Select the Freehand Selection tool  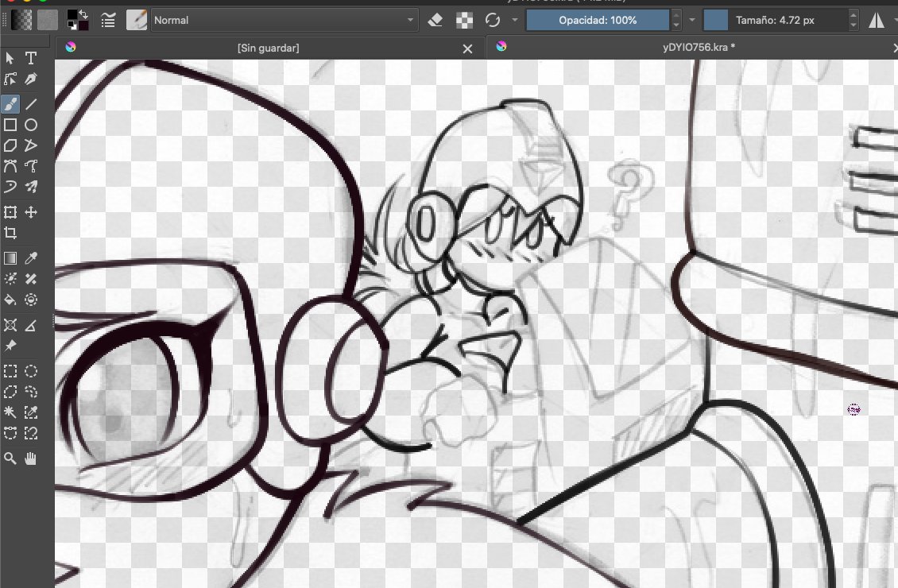click(31, 392)
